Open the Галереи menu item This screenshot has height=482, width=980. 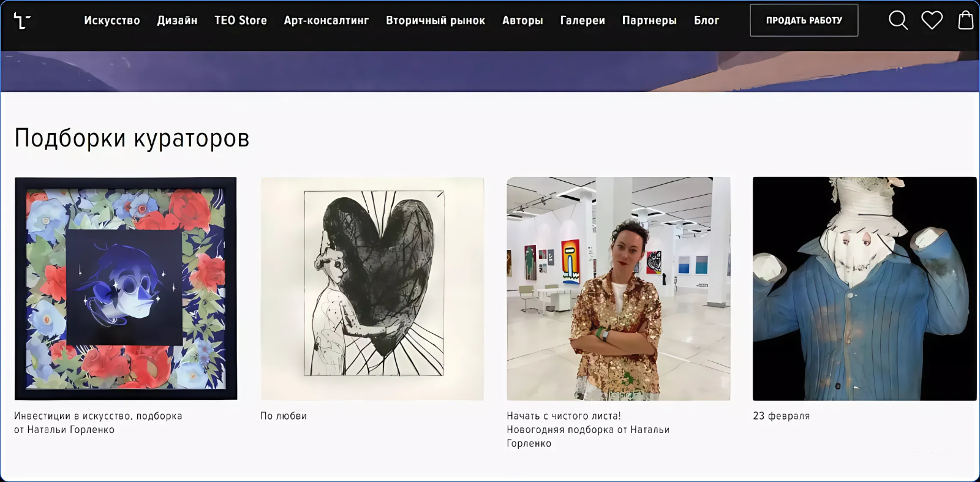582,20
